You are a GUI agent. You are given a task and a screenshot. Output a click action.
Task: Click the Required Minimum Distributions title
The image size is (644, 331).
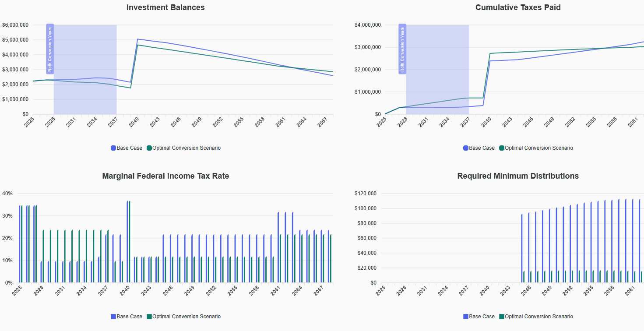click(x=518, y=176)
